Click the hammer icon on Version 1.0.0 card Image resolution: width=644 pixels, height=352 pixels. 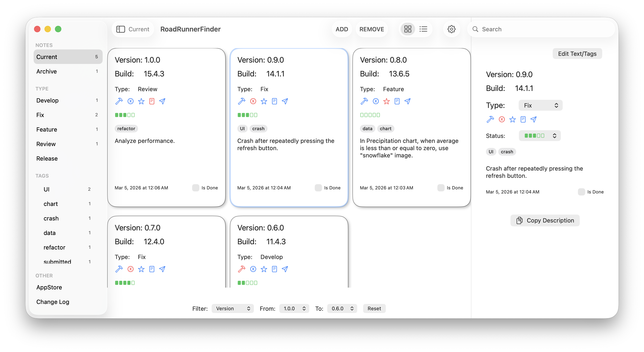(x=119, y=101)
